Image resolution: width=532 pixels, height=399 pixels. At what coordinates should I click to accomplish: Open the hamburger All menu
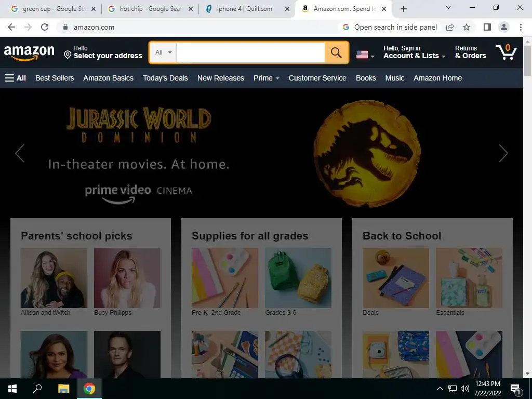pyautogui.click(x=15, y=78)
